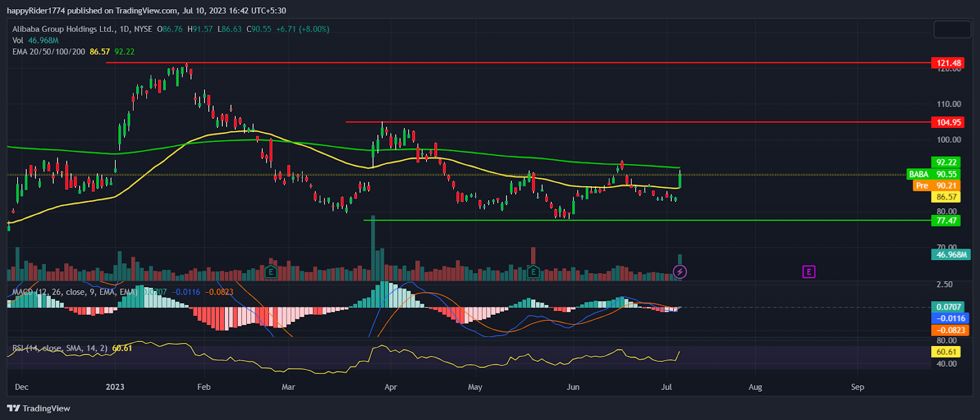Click the Apr label on time axis

click(391, 387)
